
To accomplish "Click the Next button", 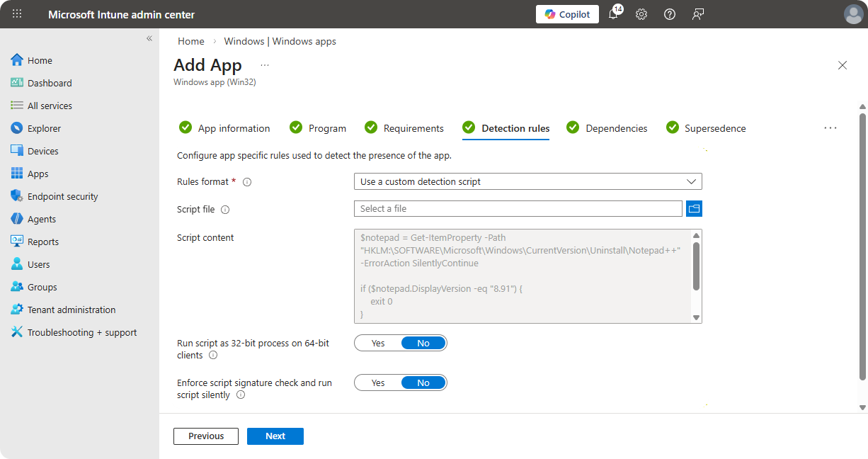I will pos(275,436).
